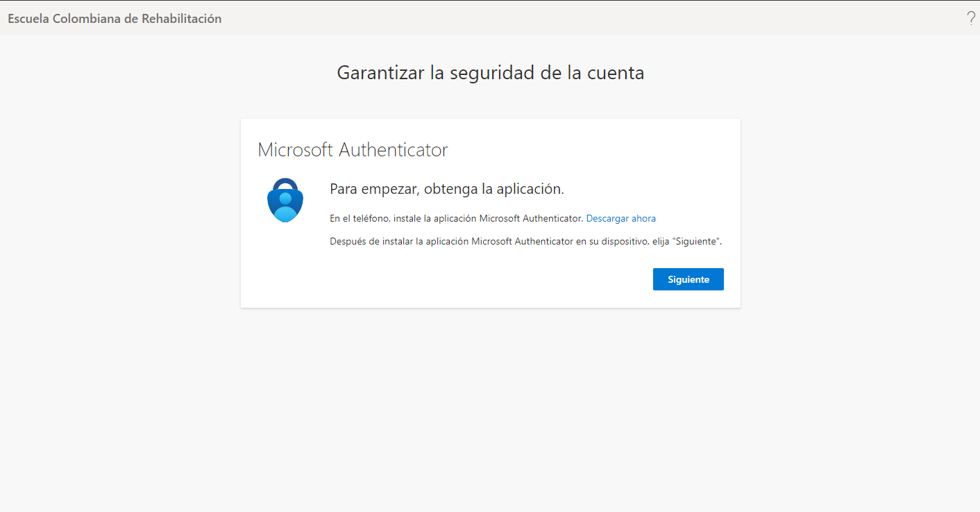This screenshot has height=512, width=980.
Task: Select the Microsoft Authenticator lock icon
Action: click(x=285, y=199)
